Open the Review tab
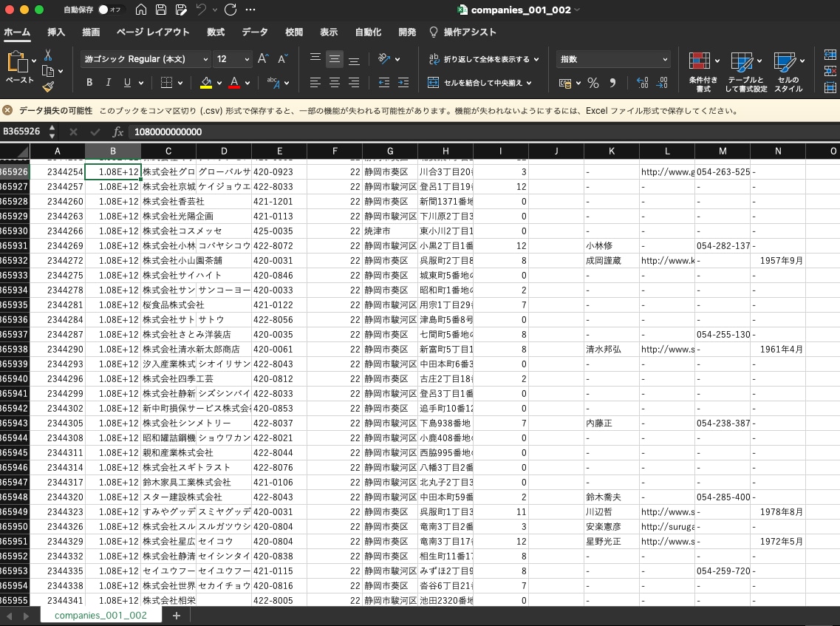The height and width of the screenshot is (626, 840). [294, 33]
